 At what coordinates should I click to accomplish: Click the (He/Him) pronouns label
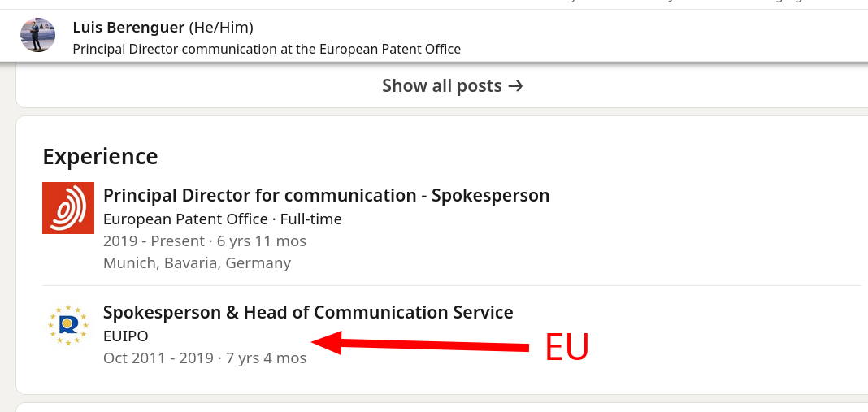point(221,28)
